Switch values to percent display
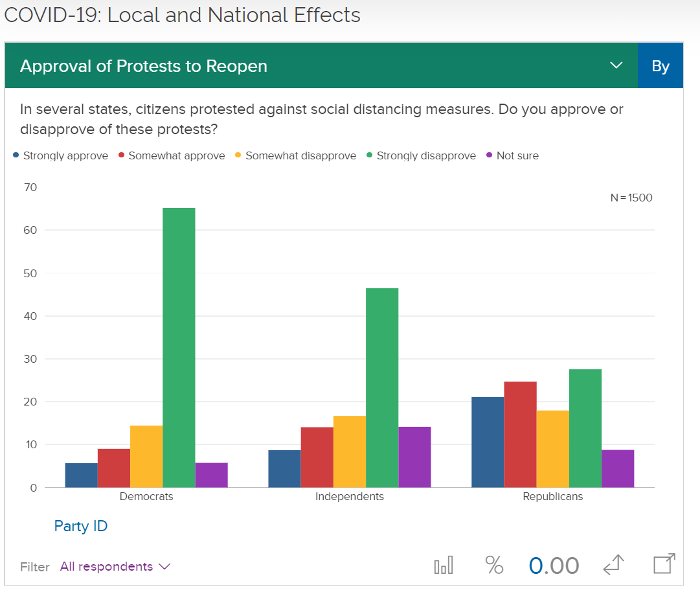 pos(494,565)
